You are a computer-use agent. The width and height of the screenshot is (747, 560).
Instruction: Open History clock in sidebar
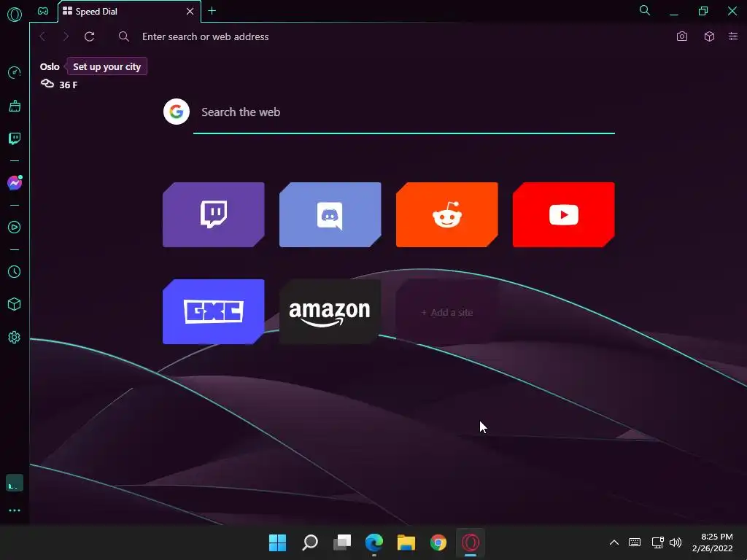pos(15,271)
